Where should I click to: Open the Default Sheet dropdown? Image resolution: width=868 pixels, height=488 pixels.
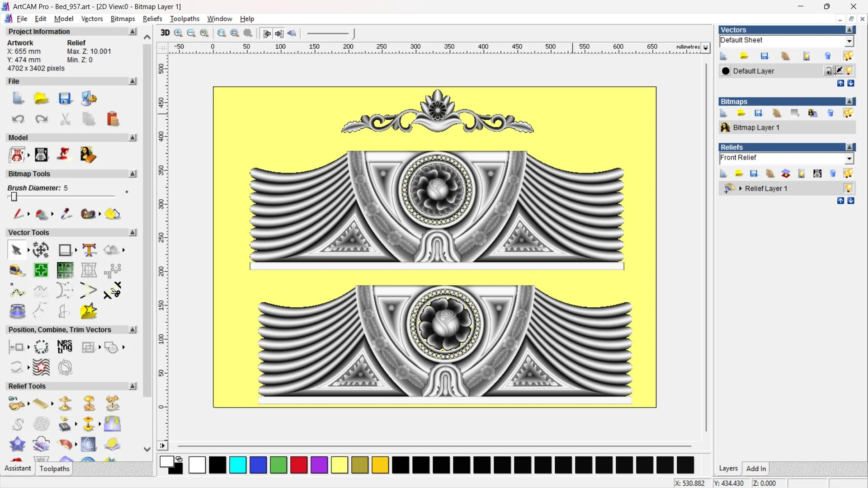pos(849,41)
